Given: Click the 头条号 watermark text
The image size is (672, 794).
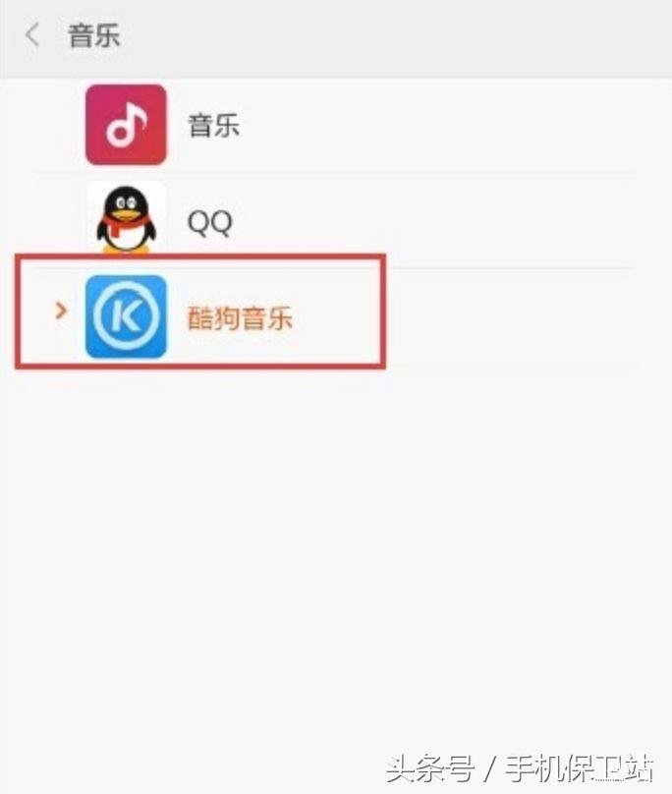Looking at the screenshot, I should point(430,769).
